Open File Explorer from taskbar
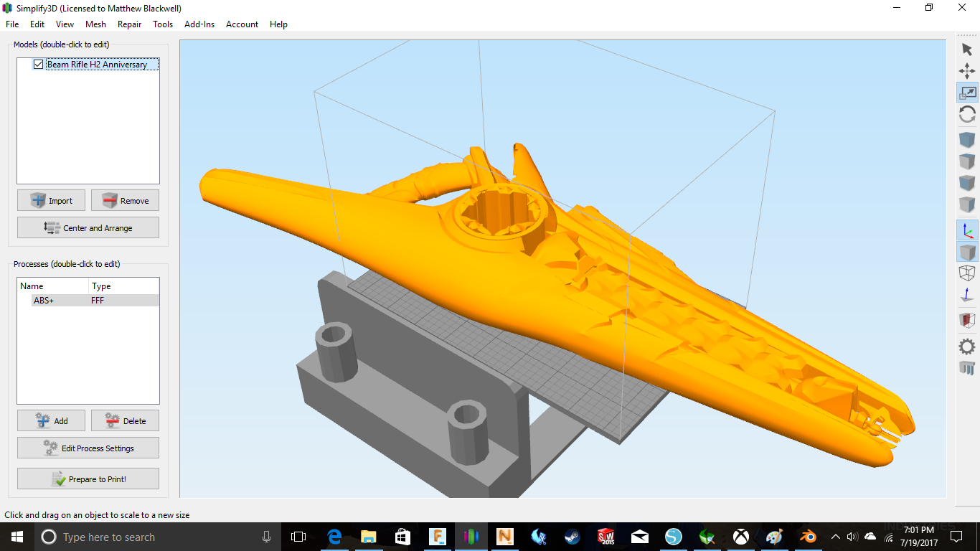This screenshot has width=980, height=551. pos(369,537)
